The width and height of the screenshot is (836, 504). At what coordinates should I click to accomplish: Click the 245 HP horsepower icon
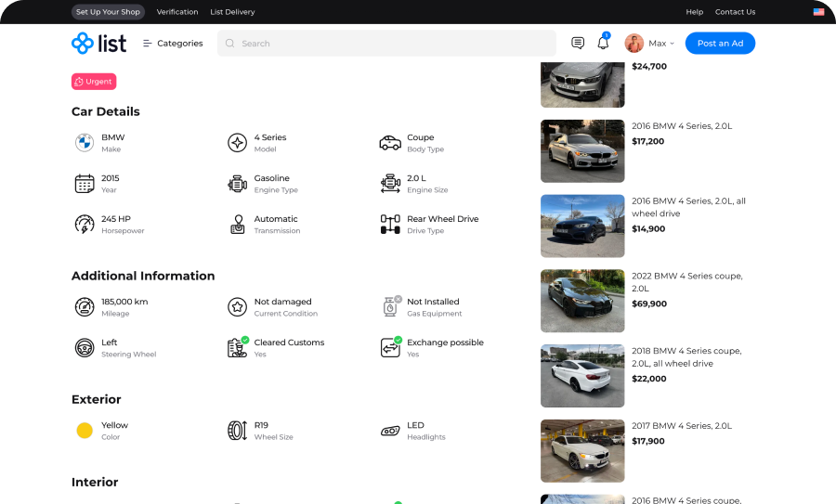85,225
